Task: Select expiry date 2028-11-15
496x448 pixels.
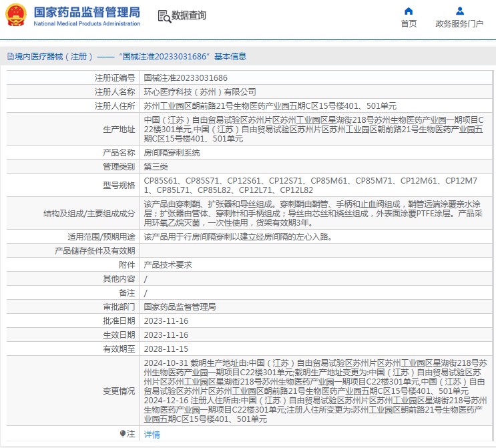Action: [166, 349]
